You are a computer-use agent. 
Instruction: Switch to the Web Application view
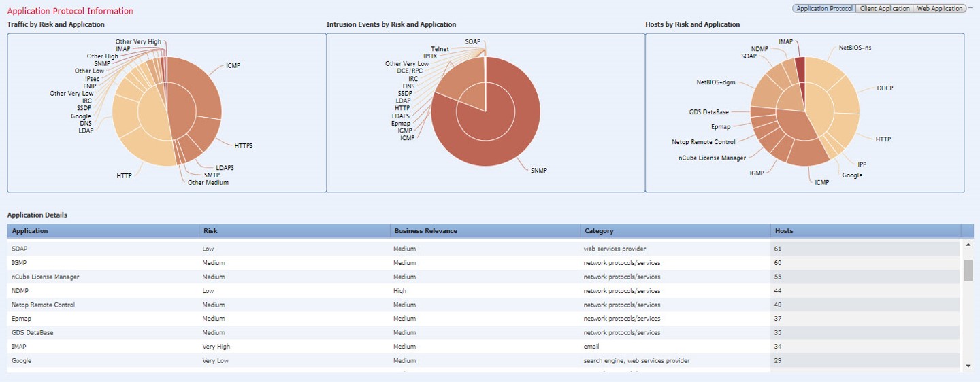[x=939, y=9]
